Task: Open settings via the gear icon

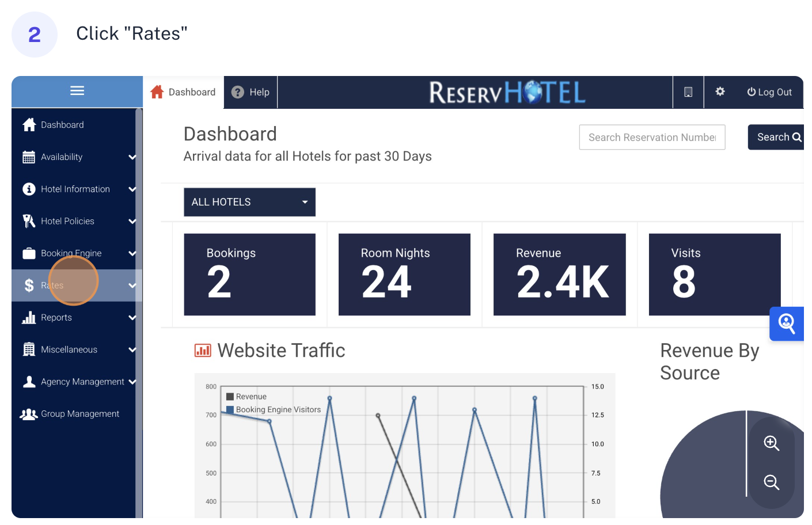Action: (720, 92)
